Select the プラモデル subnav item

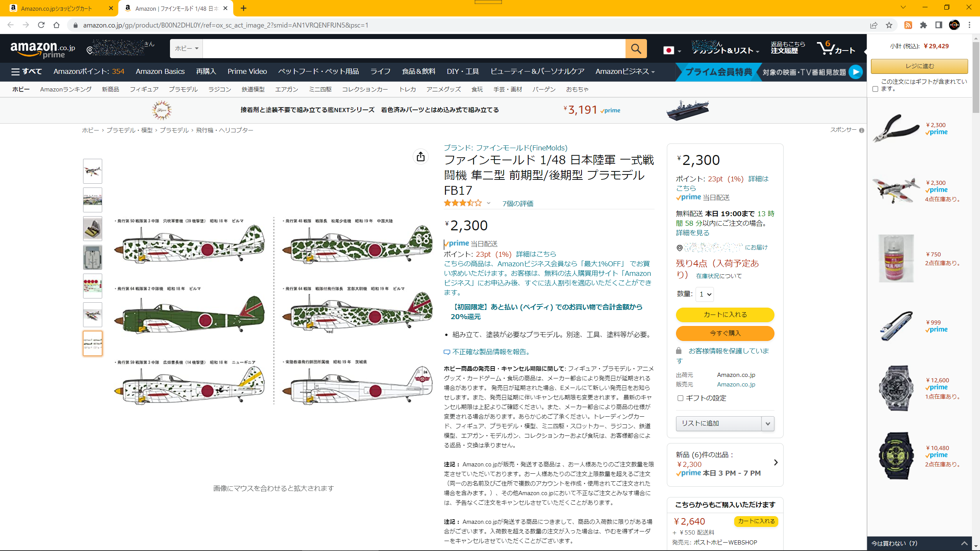coord(183,90)
